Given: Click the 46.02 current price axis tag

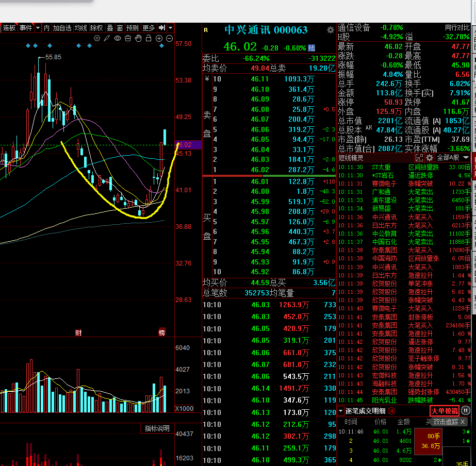Looking at the screenshot, I should [188, 145].
